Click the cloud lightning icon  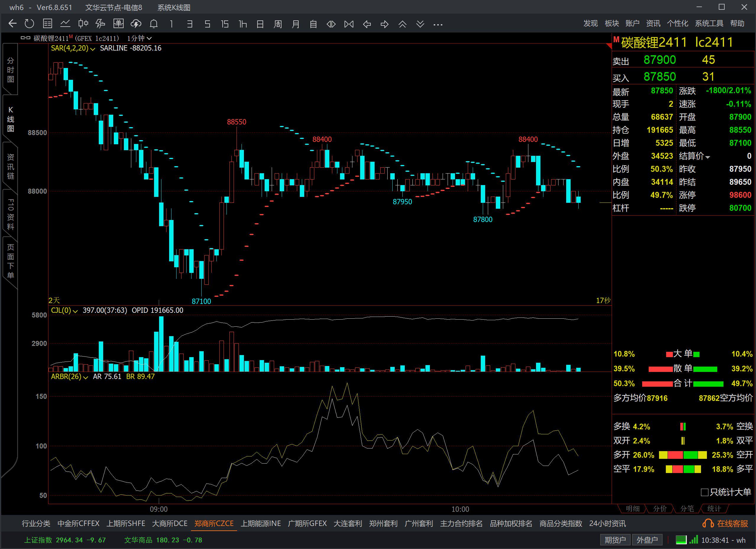tap(136, 24)
